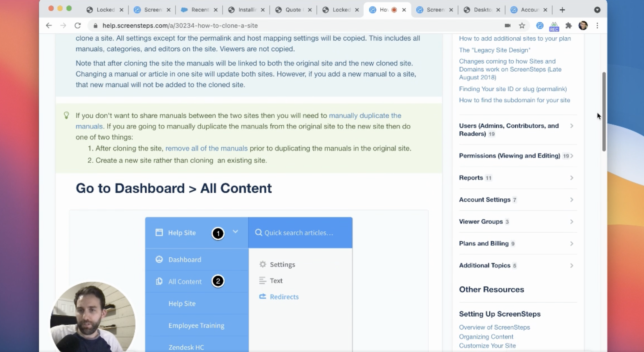Expand the Reports section chevron

(572, 178)
